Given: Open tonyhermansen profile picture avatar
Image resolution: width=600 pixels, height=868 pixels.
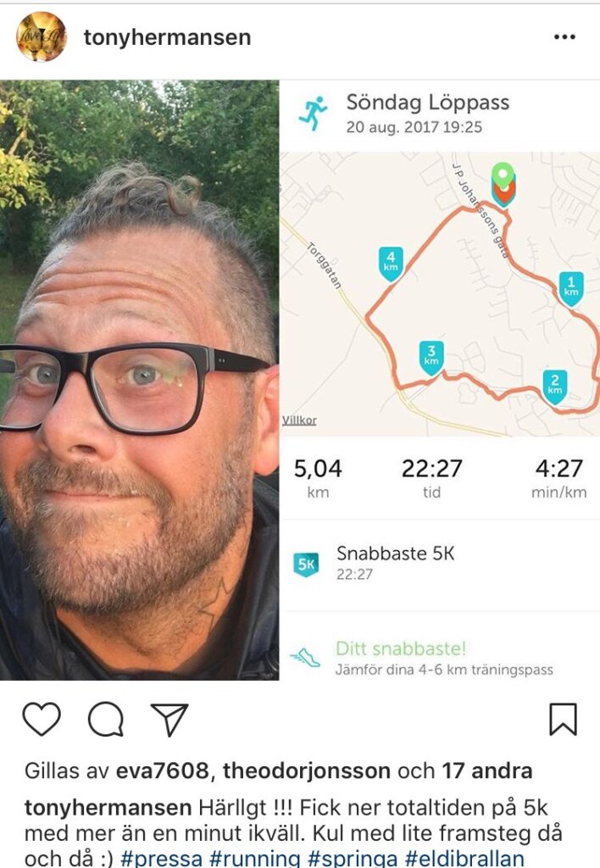Looking at the screenshot, I should click(42, 36).
